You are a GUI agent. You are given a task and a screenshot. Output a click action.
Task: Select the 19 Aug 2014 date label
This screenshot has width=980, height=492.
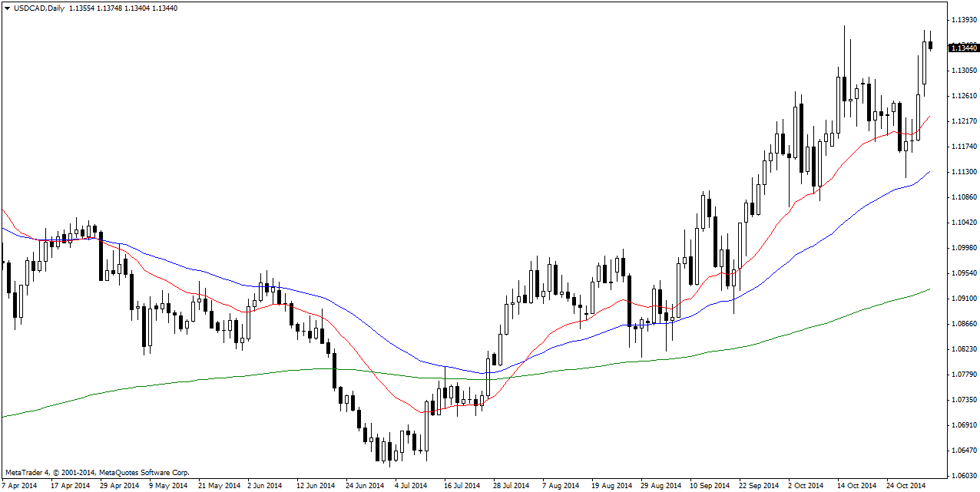[x=611, y=485]
